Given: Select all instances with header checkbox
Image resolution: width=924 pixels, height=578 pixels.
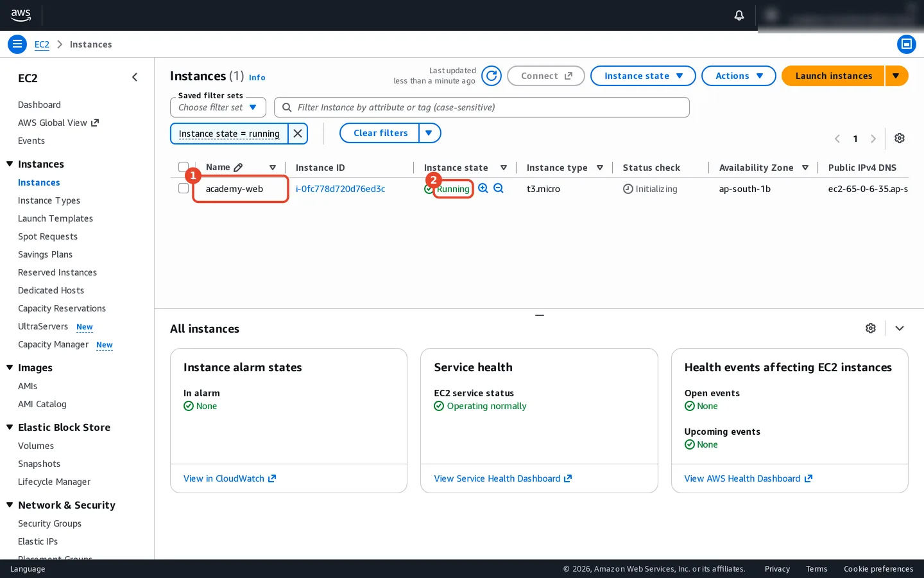Looking at the screenshot, I should 184,167.
